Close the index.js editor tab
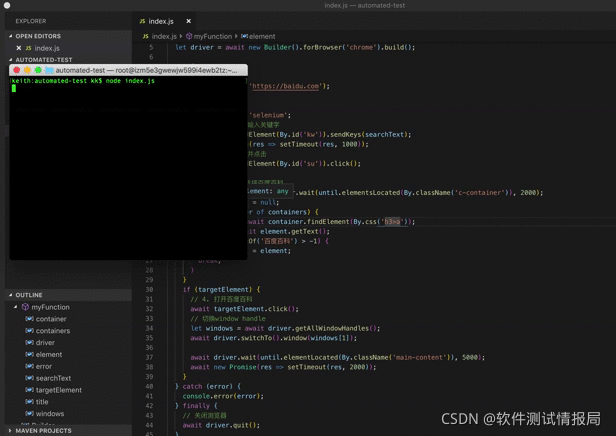 [189, 21]
